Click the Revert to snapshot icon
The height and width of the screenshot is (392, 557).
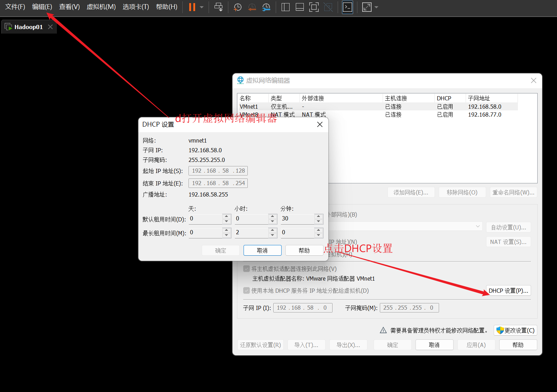252,7
